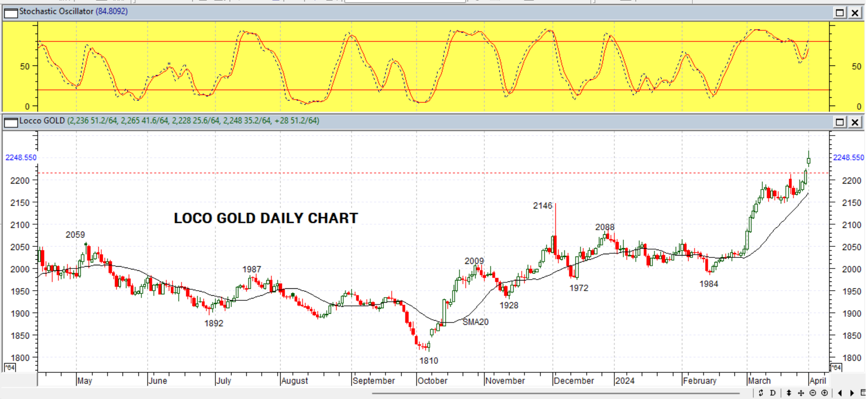Click the Locco GOLD pane menu icon

click(x=11, y=122)
